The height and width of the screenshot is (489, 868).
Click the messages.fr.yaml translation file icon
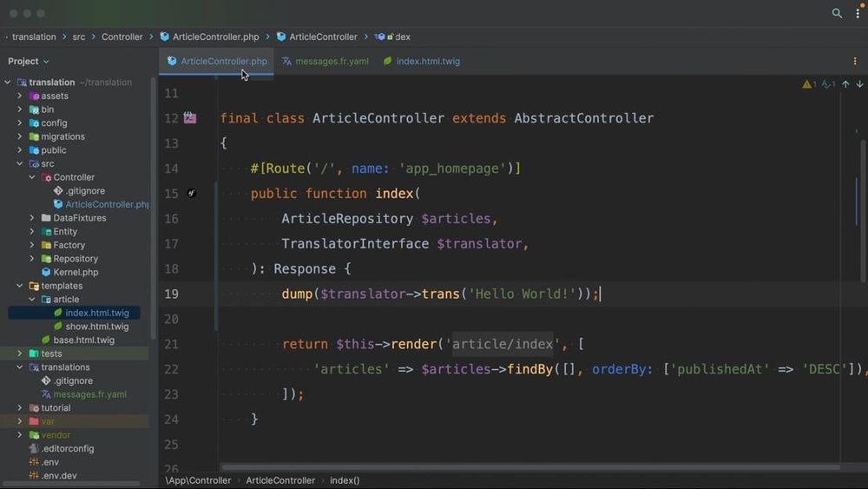46,394
